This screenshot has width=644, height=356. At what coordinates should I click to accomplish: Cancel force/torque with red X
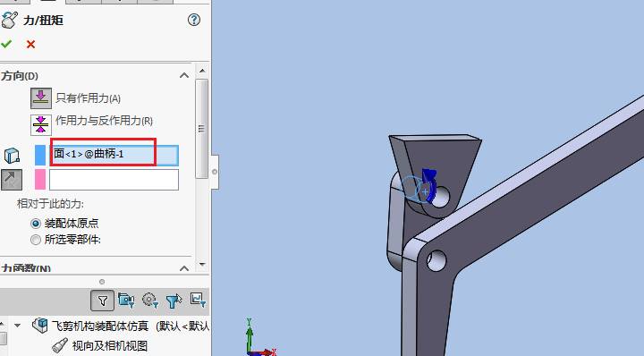point(30,44)
